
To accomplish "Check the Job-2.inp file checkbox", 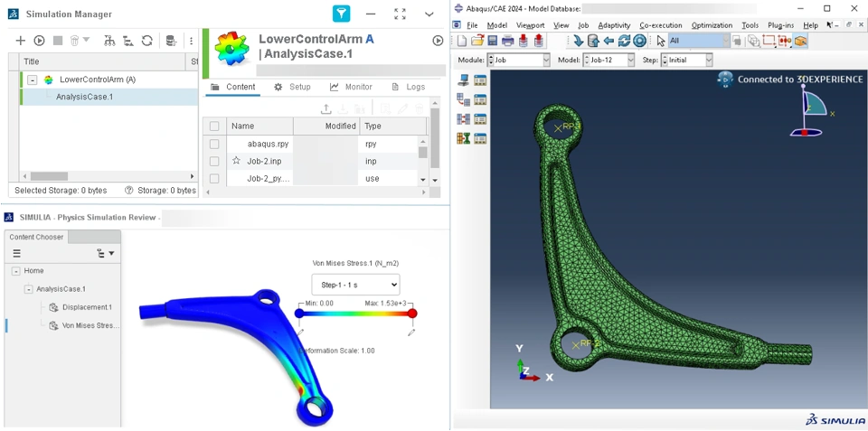I will tap(214, 161).
